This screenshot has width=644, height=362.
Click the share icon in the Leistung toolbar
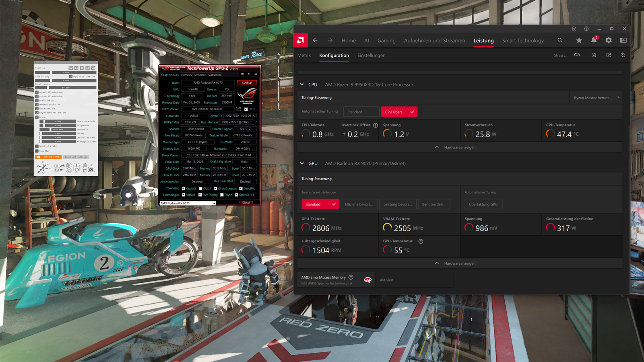pyautogui.click(x=609, y=55)
